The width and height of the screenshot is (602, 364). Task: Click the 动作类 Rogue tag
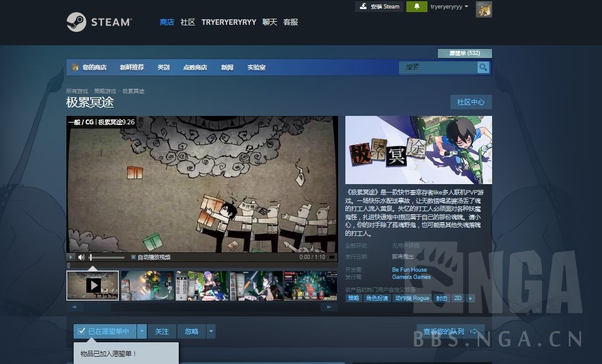[x=412, y=298]
